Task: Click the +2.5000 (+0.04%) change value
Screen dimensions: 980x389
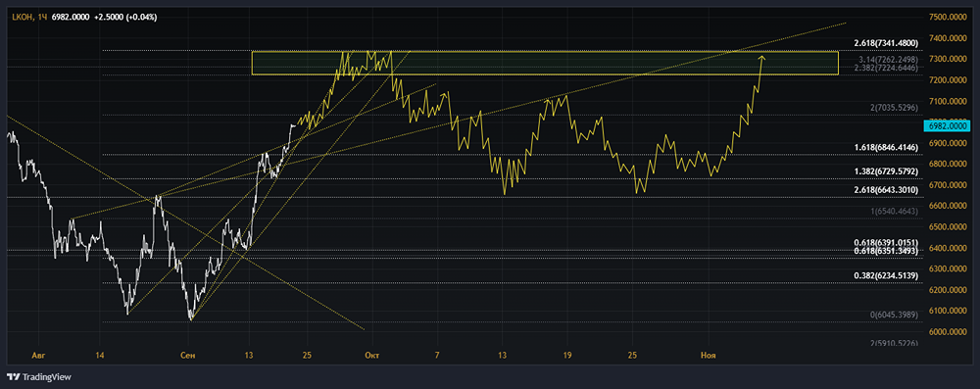Action: click(125, 17)
